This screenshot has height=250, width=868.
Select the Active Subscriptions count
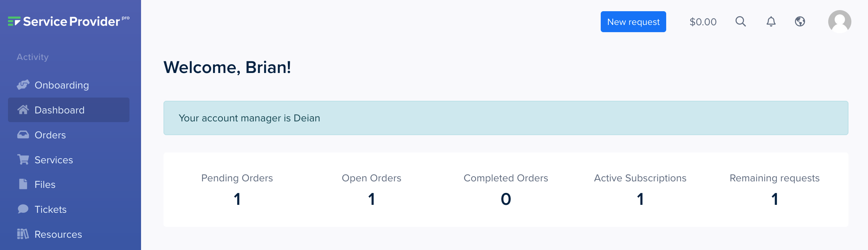(640, 199)
